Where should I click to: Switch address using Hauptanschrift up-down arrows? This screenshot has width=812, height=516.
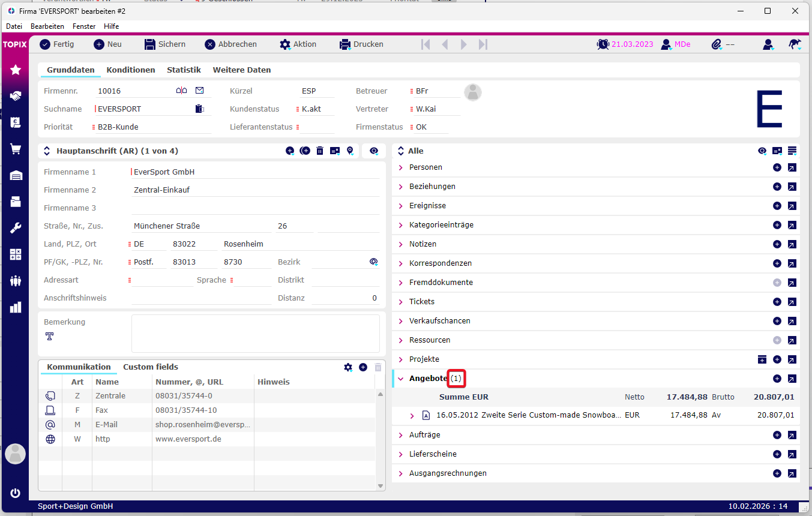click(47, 151)
